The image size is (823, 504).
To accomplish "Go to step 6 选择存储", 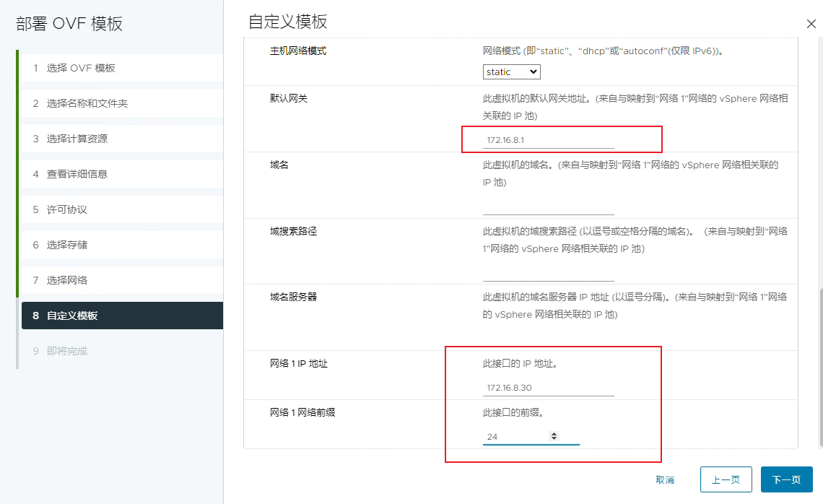I will (x=121, y=245).
